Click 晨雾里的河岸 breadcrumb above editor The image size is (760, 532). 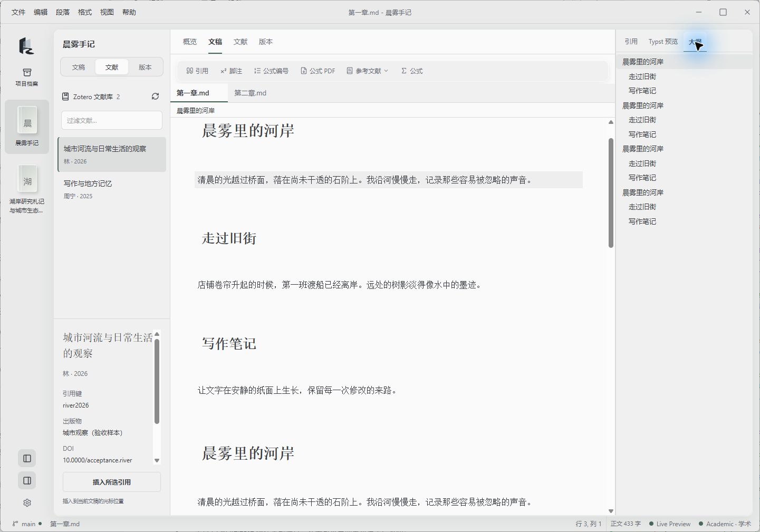[196, 110]
